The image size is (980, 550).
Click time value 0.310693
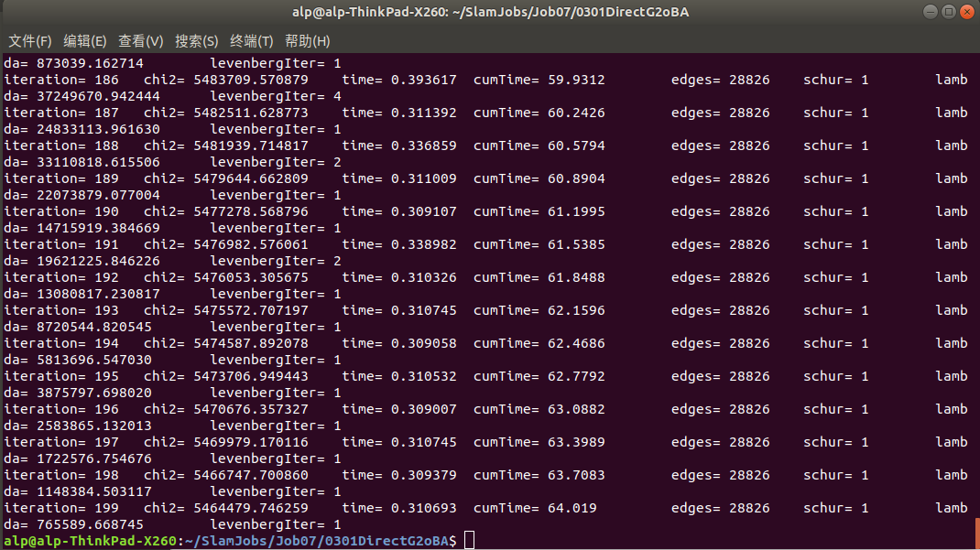[424, 508]
